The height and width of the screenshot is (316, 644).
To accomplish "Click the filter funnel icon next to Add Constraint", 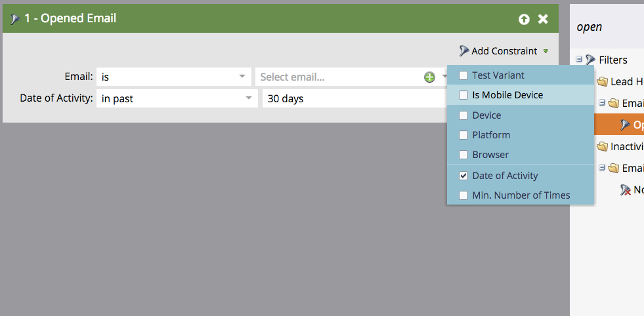I will point(464,51).
